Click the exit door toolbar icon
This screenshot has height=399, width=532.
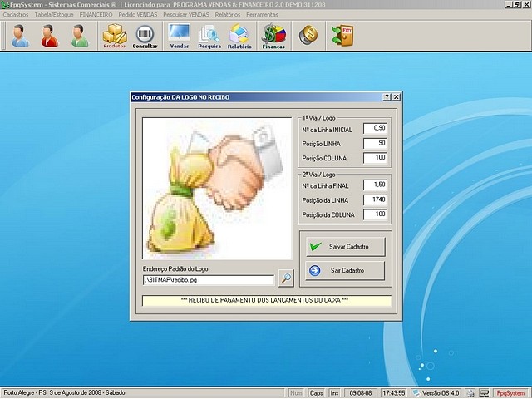pyautogui.click(x=342, y=36)
